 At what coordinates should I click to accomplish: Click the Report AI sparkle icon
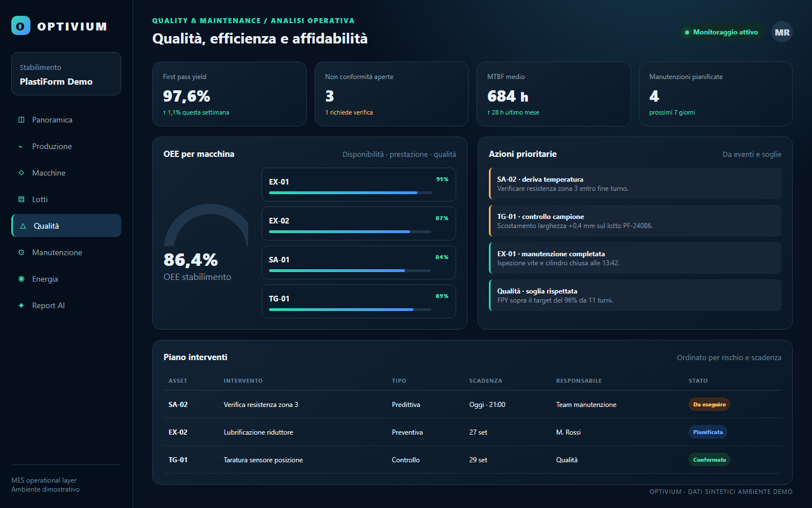tap(21, 305)
